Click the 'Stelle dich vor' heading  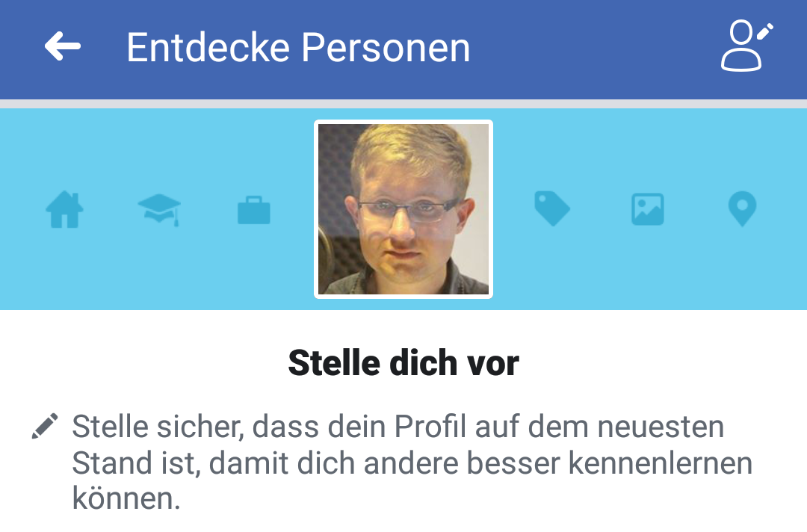(x=403, y=362)
